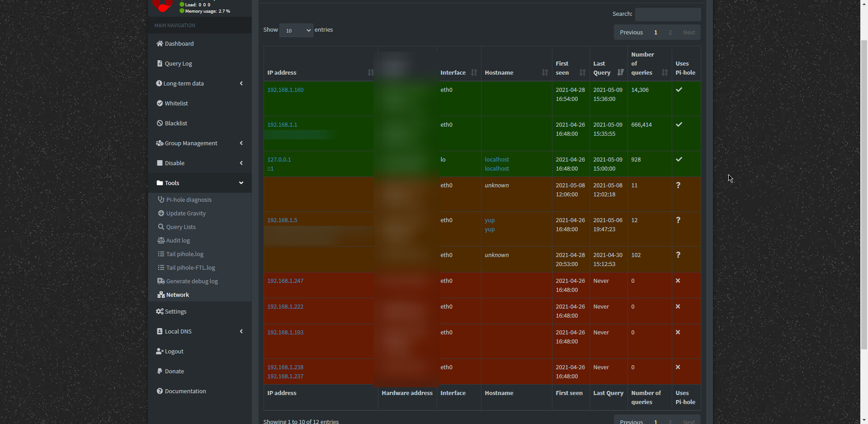868x424 pixels.
Task: Open Audit log menu item
Action: 200,240
